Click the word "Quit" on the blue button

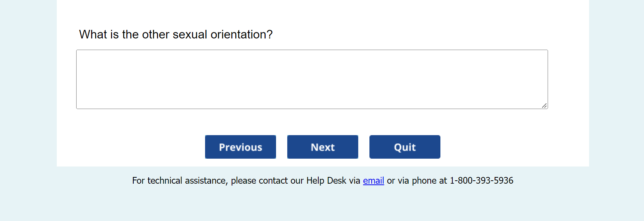tap(405, 147)
